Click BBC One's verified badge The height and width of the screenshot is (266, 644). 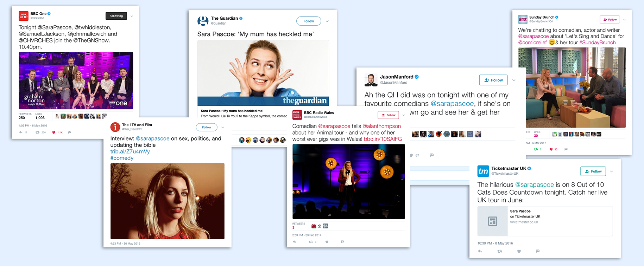tap(49, 14)
